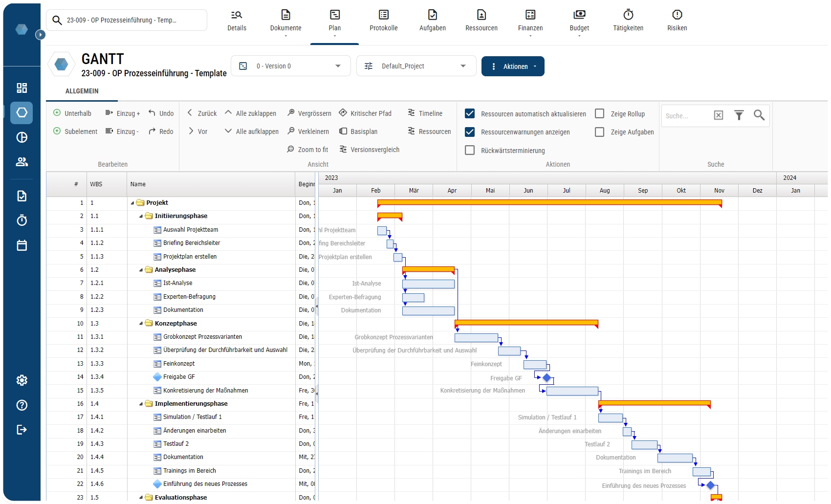Clear the search with the X icon
The width and height of the screenshot is (831, 504).
718,115
